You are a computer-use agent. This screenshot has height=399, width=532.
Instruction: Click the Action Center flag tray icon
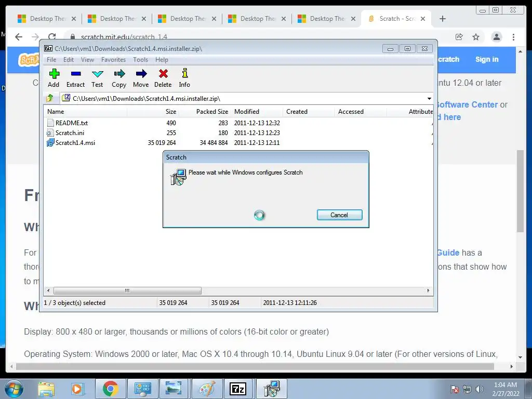(455, 389)
